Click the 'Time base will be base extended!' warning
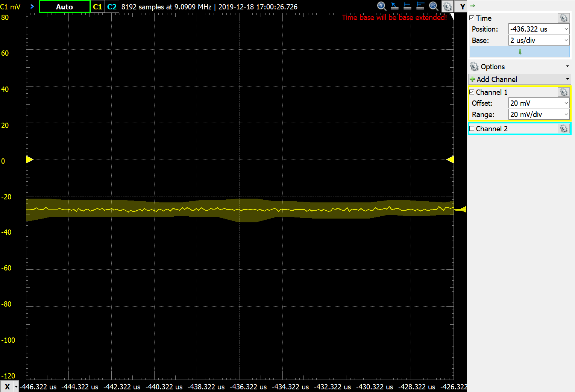 (394, 17)
